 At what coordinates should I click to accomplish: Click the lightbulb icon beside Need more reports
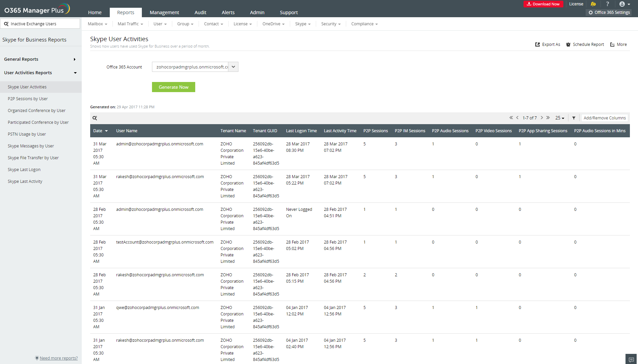tap(37, 358)
